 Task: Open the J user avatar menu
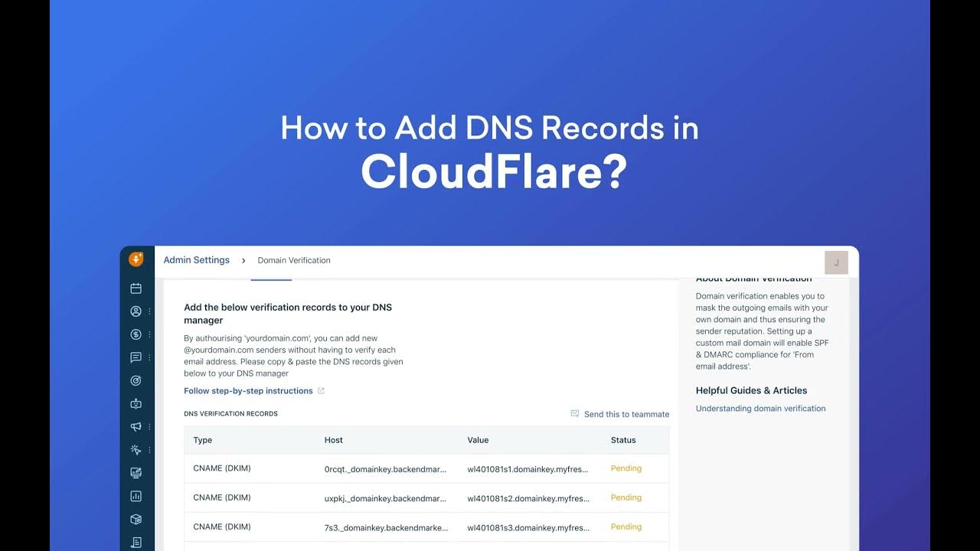point(836,262)
